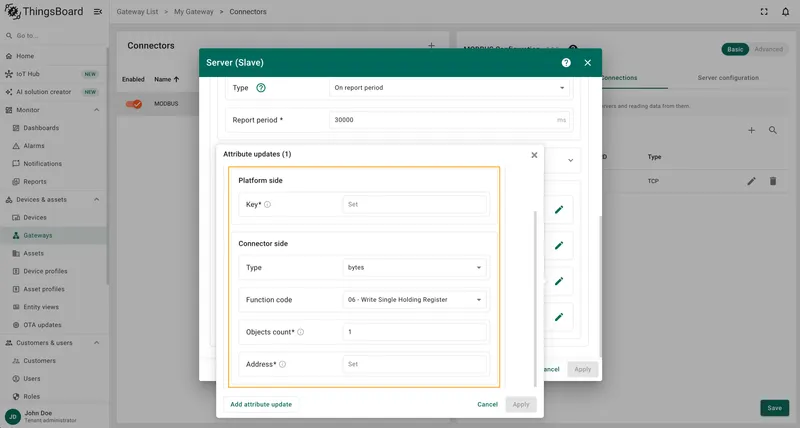This screenshot has width=800, height=428.
Task: Click Apply in Server (Slave) dialog
Action: pyautogui.click(x=583, y=369)
